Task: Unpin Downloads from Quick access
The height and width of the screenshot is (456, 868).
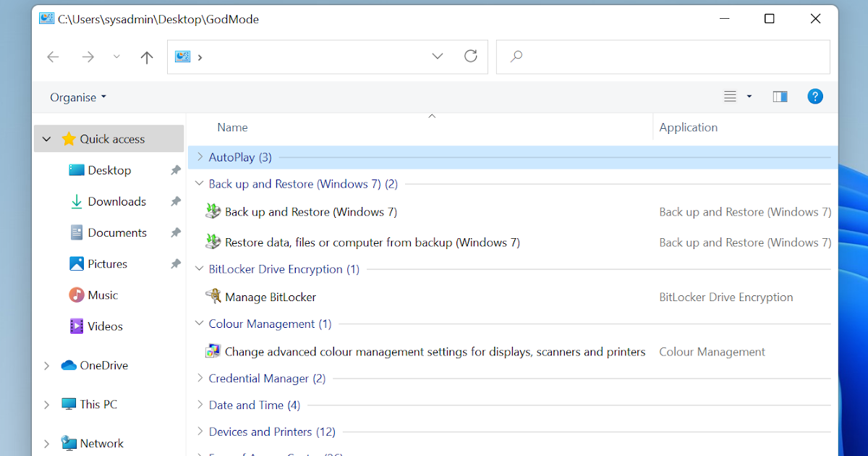Action: [x=175, y=201]
